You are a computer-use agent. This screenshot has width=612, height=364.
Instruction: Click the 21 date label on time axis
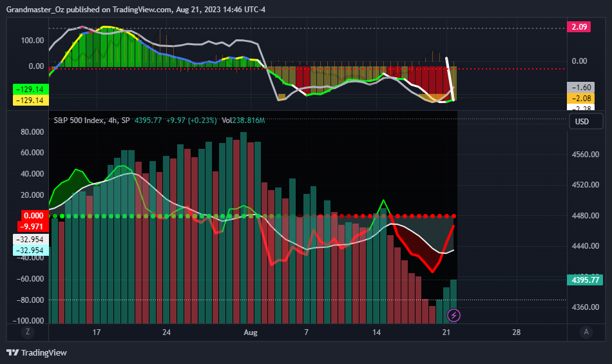pos(446,332)
